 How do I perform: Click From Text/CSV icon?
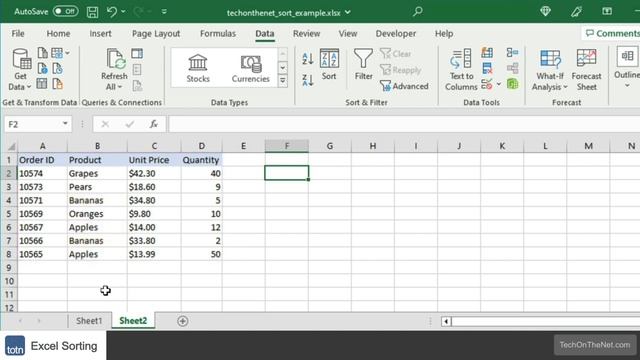click(42, 53)
